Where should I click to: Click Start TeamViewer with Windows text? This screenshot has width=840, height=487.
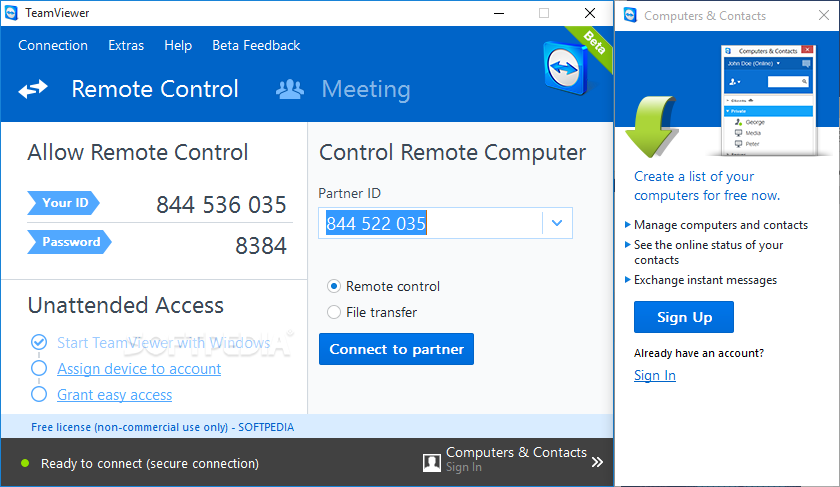pyautogui.click(x=164, y=342)
